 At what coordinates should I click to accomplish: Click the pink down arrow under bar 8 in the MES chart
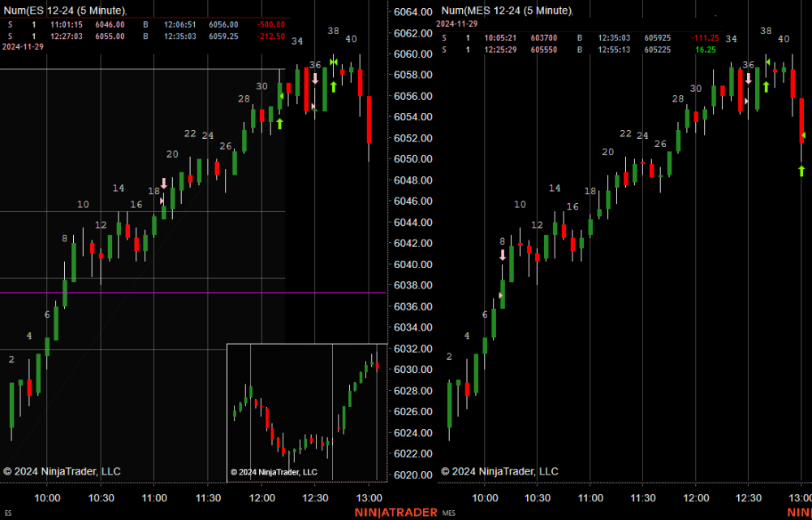[x=503, y=254]
